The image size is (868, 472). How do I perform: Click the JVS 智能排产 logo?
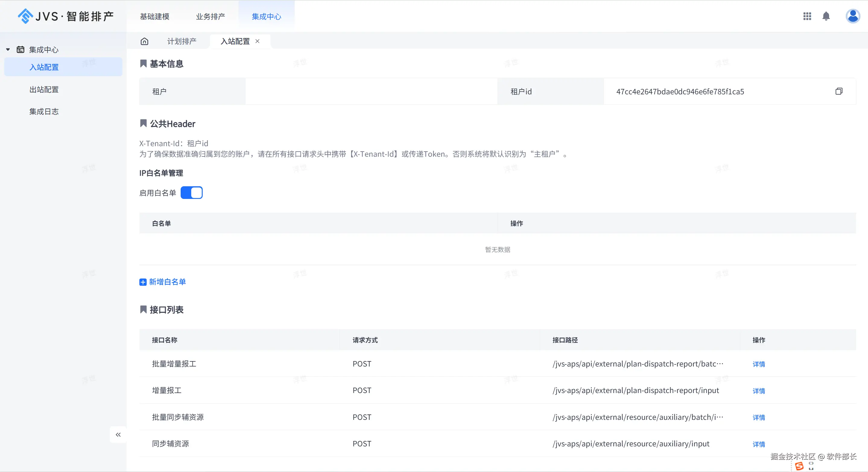click(x=66, y=16)
